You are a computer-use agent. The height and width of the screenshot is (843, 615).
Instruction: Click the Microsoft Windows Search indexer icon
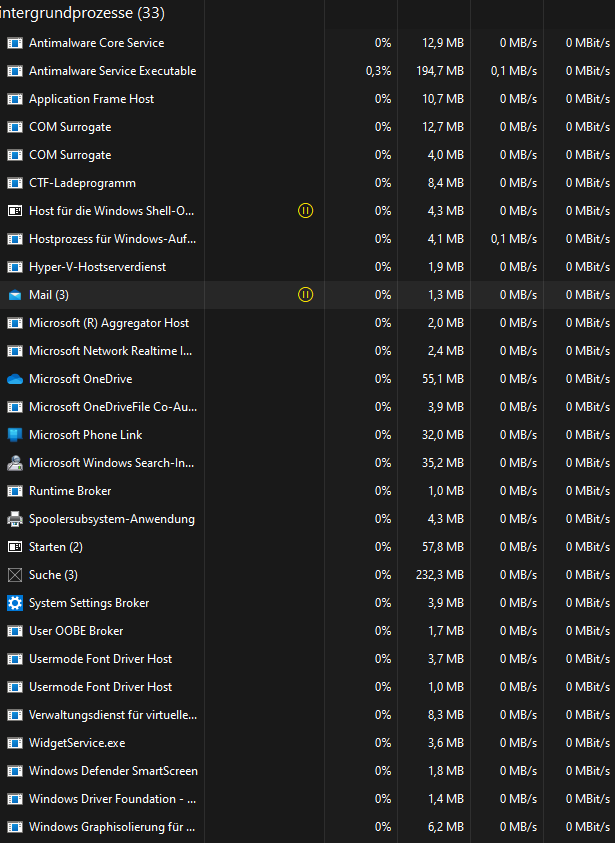click(x=15, y=463)
